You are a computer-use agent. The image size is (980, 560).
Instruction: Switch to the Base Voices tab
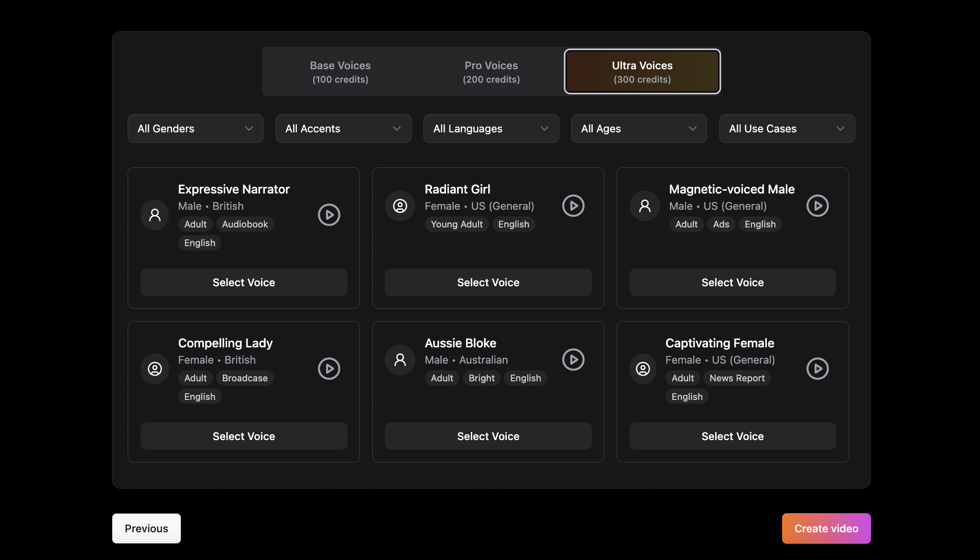[x=340, y=71]
